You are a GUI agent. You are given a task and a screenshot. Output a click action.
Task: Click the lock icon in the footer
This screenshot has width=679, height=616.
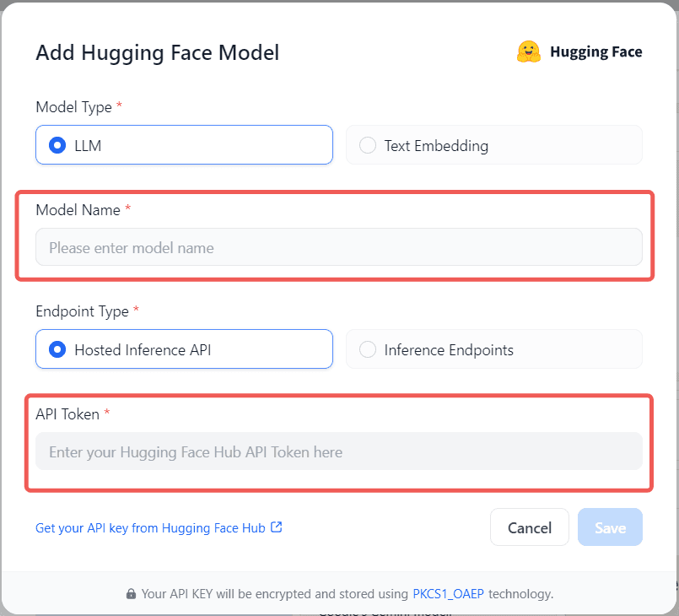(131, 594)
